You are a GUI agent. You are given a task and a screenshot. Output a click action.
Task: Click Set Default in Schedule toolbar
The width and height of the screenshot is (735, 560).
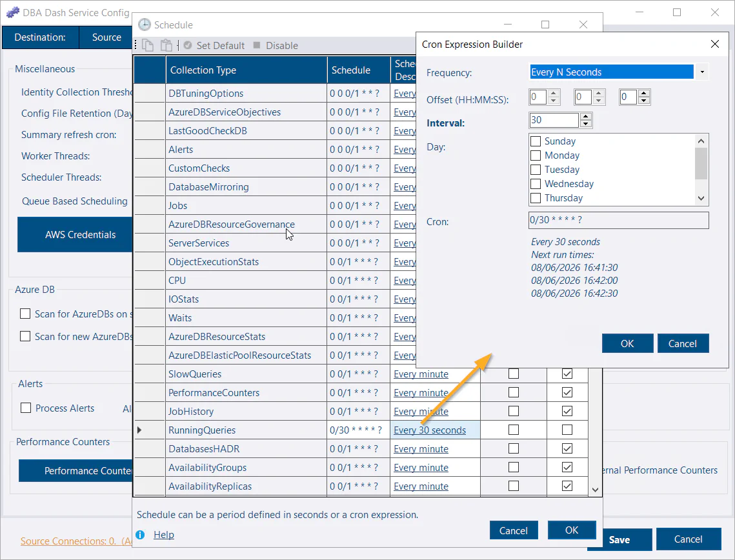(214, 45)
